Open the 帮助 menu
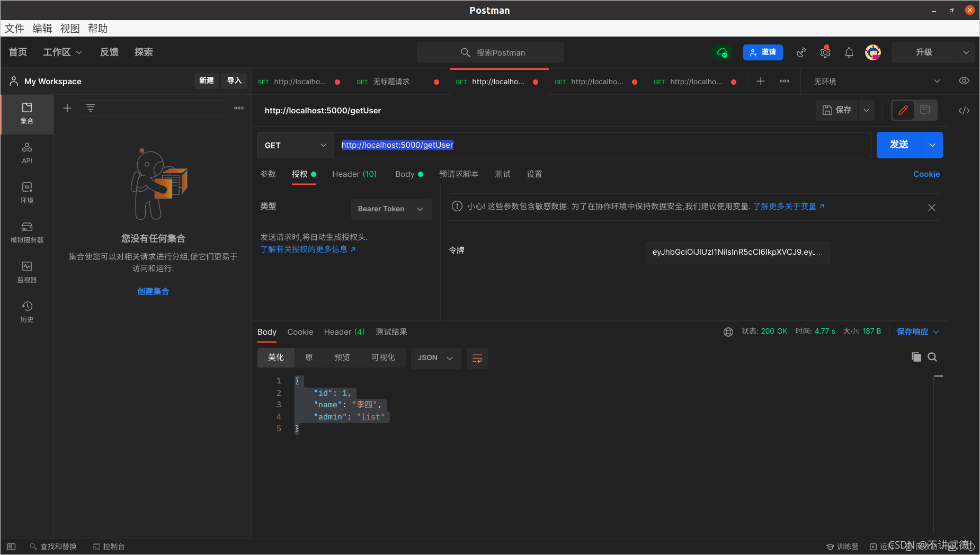This screenshot has width=980, height=555. pyautogui.click(x=97, y=29)
